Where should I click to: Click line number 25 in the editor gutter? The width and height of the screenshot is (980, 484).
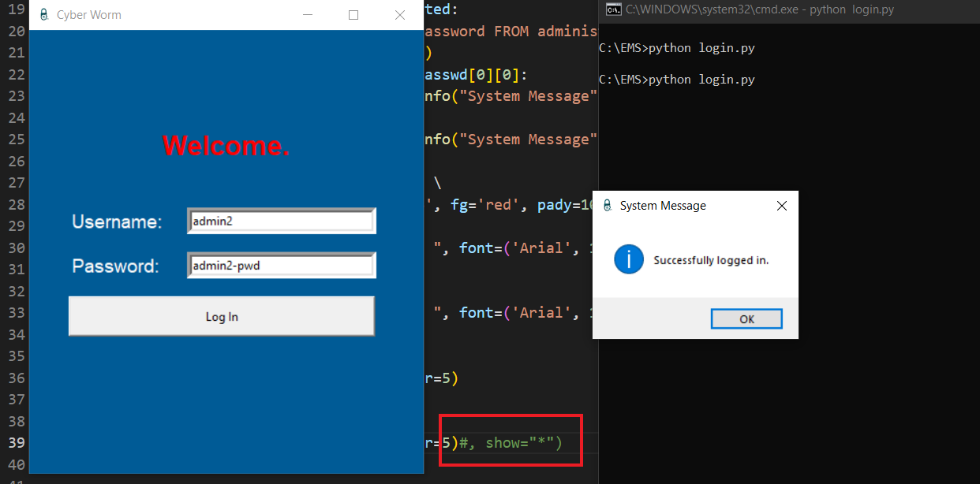tap(16, 140)
